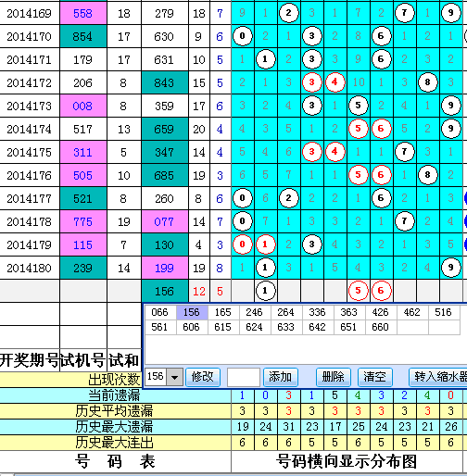Click the 转入缩水器 button
Image resolution: width=467 pixels, height=476 pixels.
(x=438, y=377)
